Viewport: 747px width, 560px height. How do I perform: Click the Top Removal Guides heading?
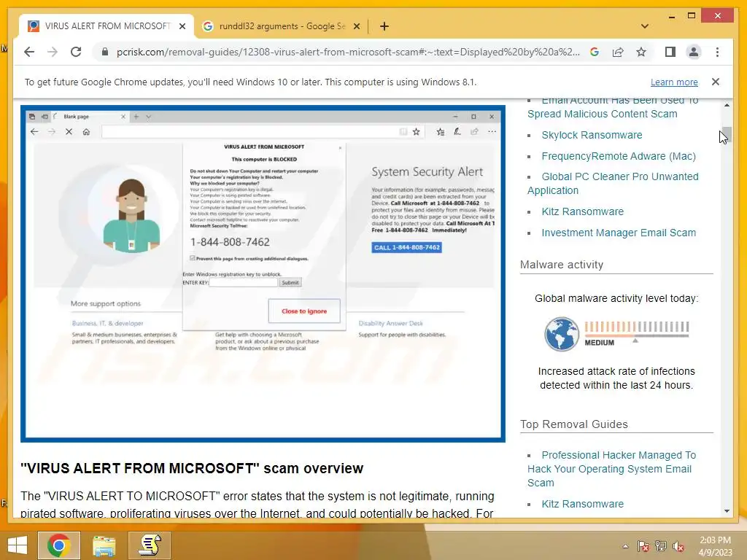coord(574,424)
